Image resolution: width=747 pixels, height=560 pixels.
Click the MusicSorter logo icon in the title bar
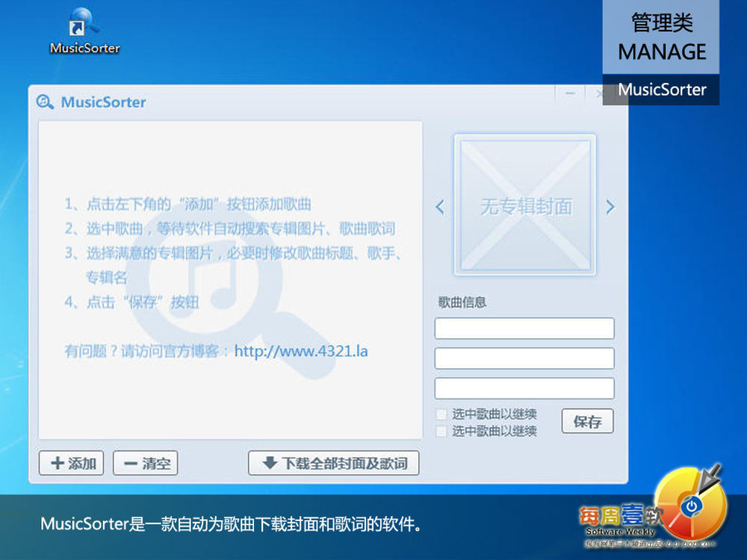click(x=45, y=102)
